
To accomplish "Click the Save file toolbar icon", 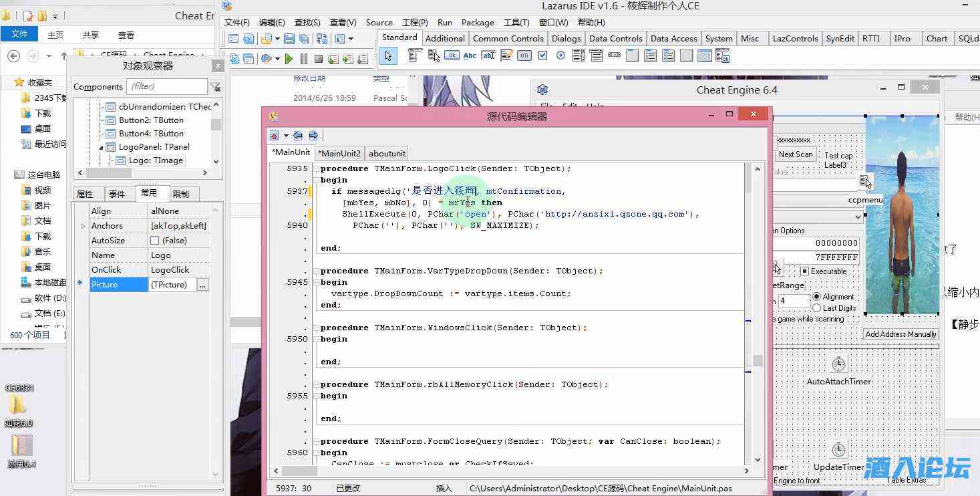I will pos(289,39).
